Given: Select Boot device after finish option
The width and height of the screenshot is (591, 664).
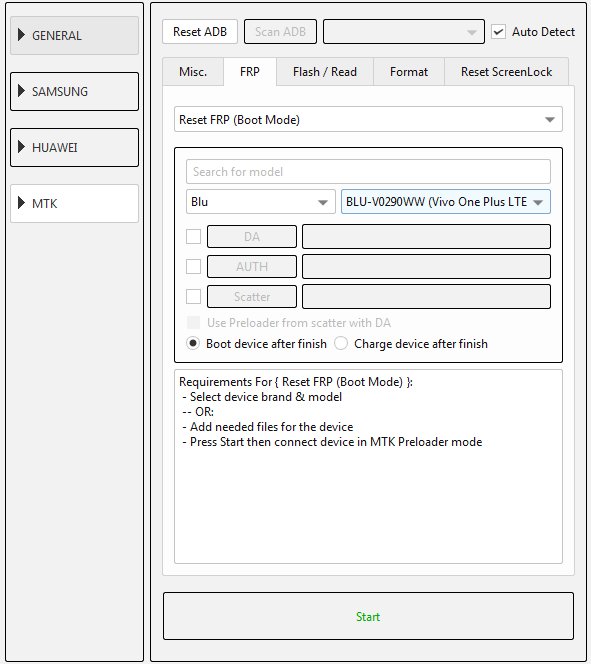Looking at the screenshot, I should 193,343.
